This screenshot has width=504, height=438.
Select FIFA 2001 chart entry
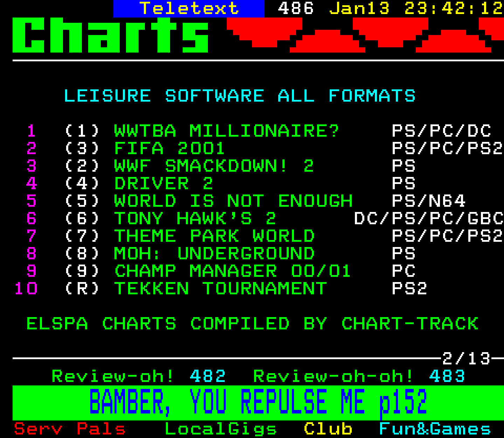tap(169, 149)
